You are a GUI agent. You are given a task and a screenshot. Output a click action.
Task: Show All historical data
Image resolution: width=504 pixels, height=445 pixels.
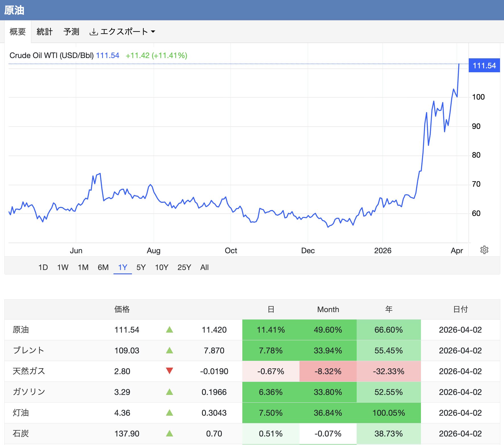click(x=204, y=267)
